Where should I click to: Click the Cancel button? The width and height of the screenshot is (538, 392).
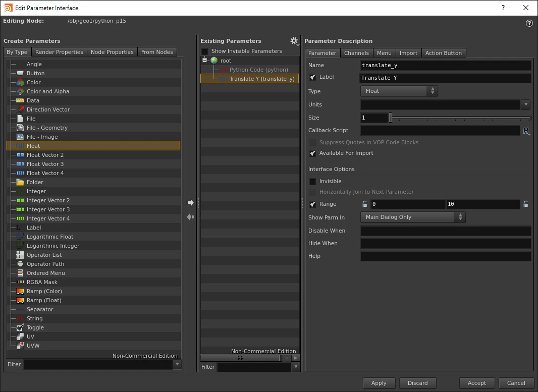click(516, 383)
